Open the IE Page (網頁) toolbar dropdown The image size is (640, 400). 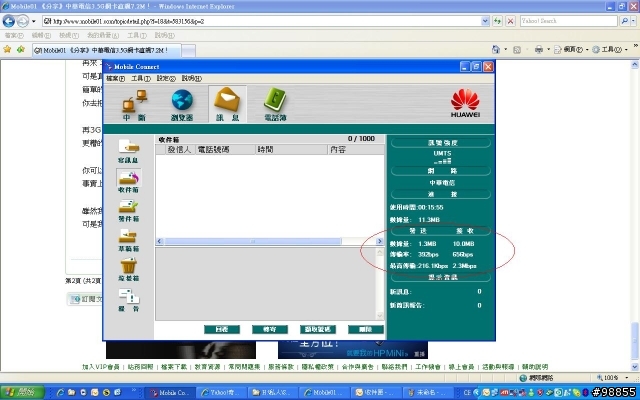tap(570, 50)
